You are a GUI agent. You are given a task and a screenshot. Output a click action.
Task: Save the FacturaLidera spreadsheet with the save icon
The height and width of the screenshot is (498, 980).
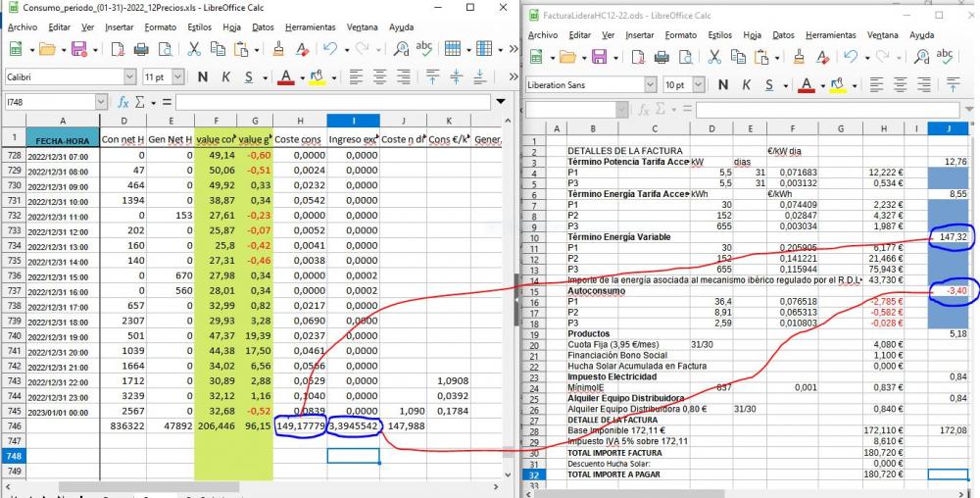599,57
